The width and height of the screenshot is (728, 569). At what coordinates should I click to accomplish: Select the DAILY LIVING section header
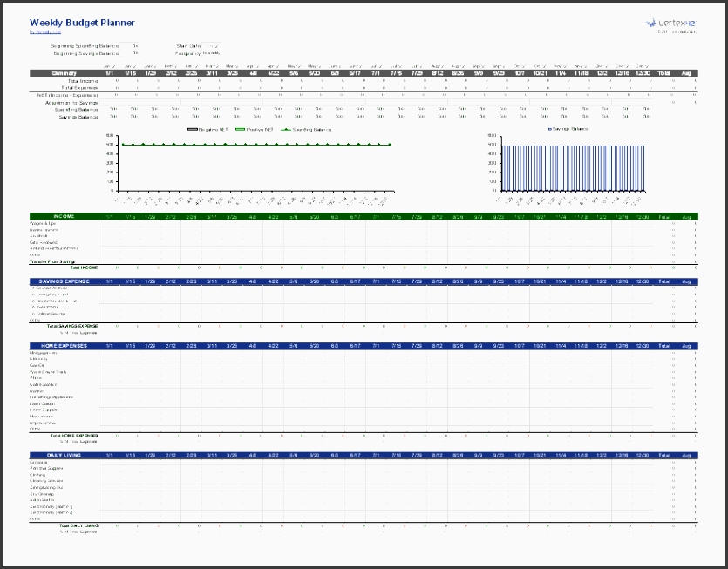[64, 455]
